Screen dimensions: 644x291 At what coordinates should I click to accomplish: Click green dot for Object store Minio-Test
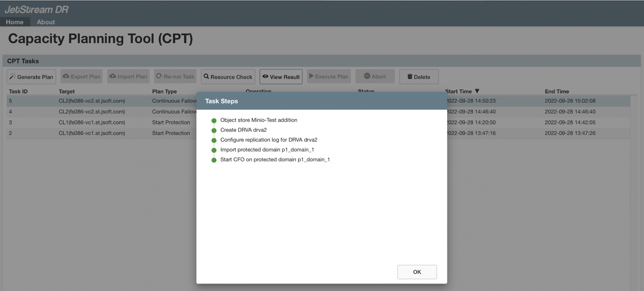tap(214, 121)
